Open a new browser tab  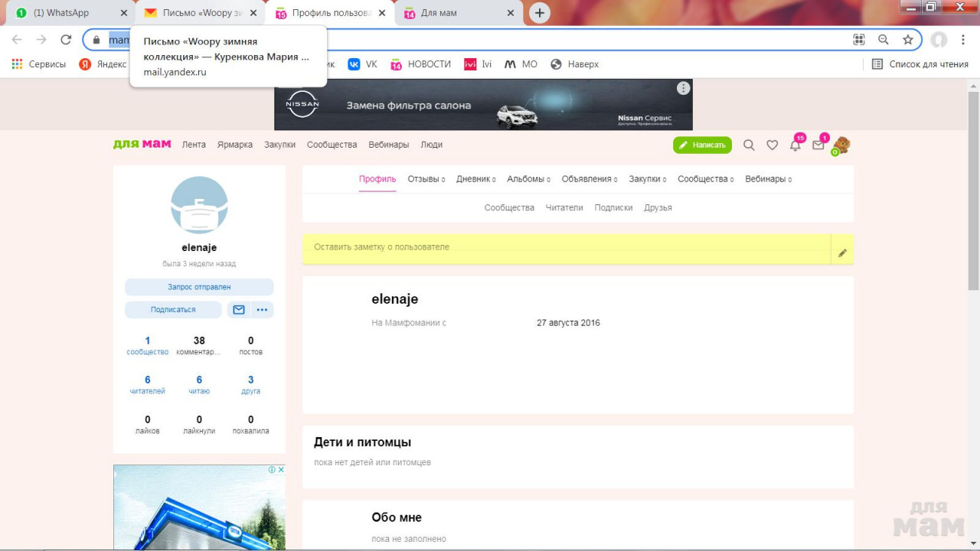click(x=540, y=13)
